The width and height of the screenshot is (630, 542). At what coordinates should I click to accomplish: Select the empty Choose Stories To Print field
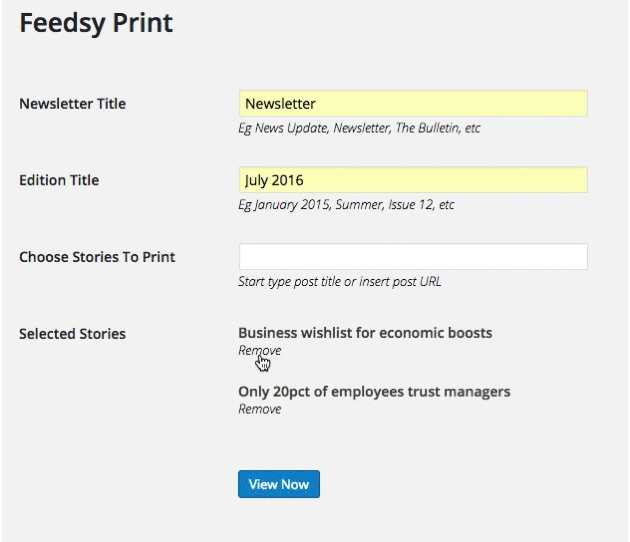coord(413,256)
